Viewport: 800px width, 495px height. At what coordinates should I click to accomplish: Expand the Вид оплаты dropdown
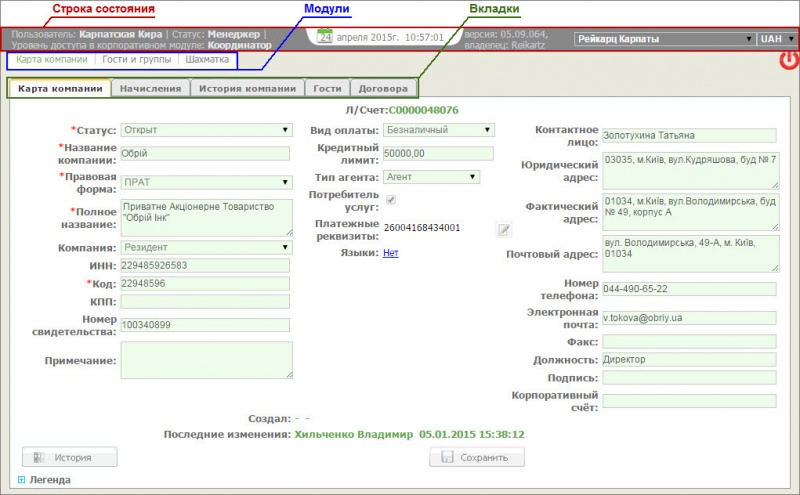(x=438, y=130)
